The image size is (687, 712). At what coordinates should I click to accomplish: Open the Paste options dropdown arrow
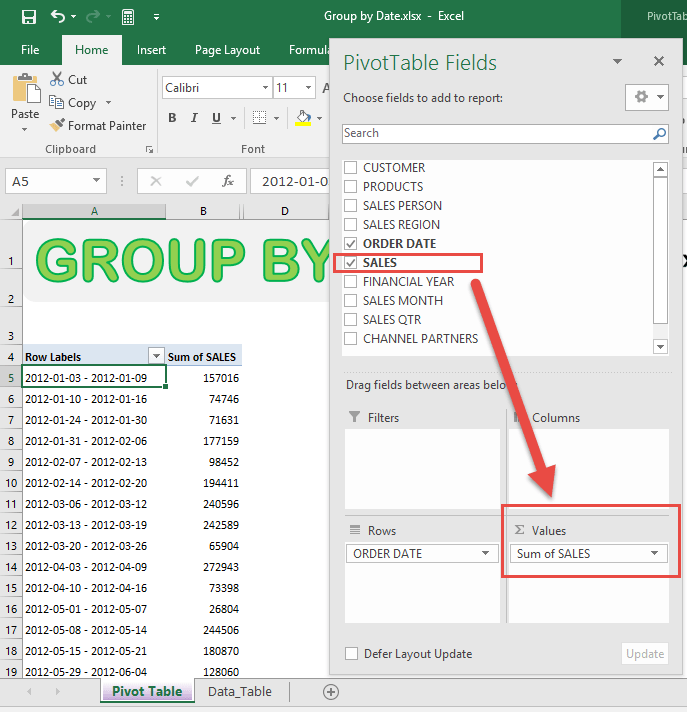(25, 130)
